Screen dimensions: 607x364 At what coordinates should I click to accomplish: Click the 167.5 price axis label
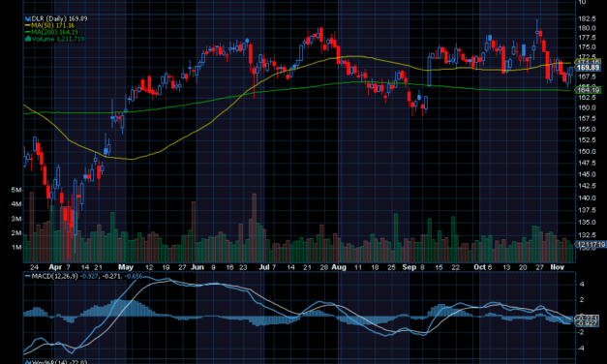tap(587, 76)
